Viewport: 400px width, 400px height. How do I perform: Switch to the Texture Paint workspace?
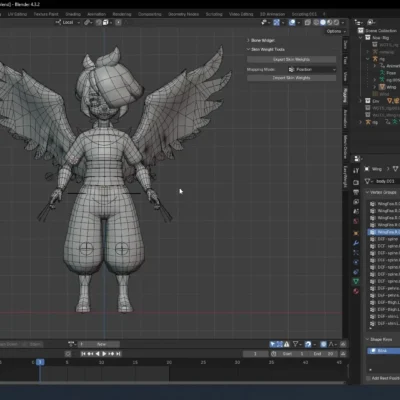tap(46, 14)
